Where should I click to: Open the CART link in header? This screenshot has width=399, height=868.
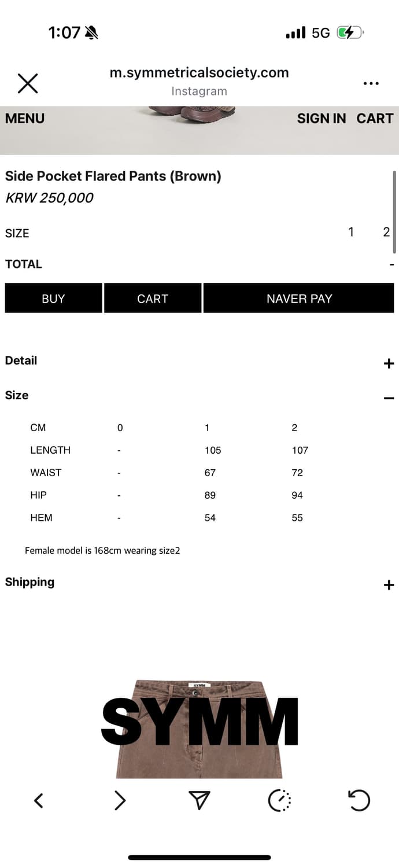375,119
